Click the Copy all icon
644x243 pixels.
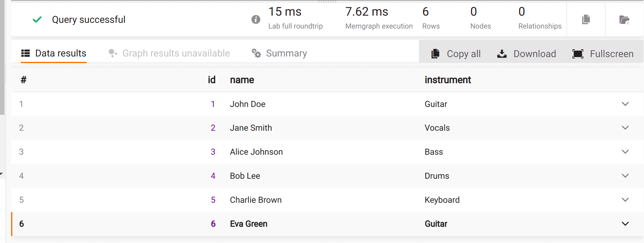coord(435,54)
